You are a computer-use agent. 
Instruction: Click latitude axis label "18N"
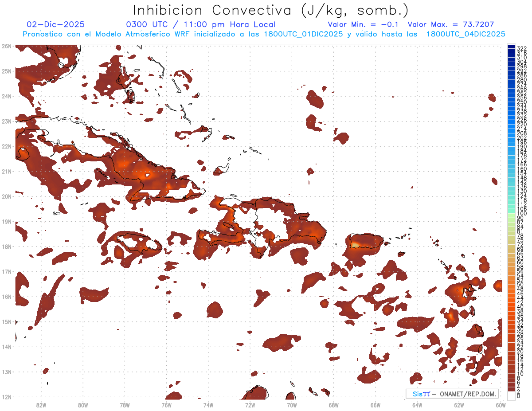point(6,247)
